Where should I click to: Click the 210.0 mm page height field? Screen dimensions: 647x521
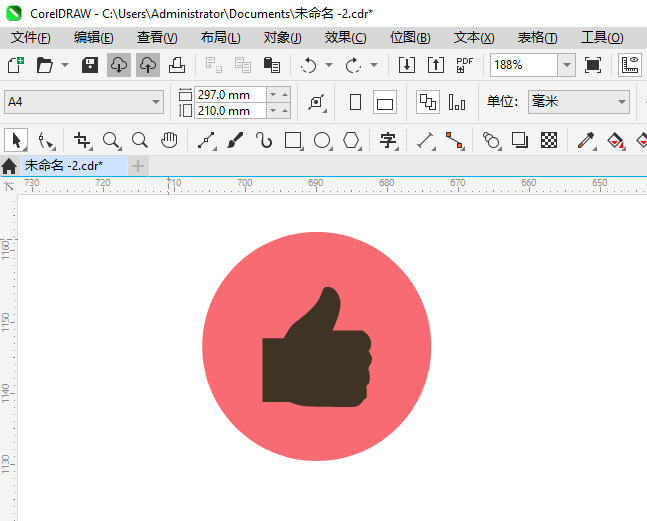click(x=230, y=111)
